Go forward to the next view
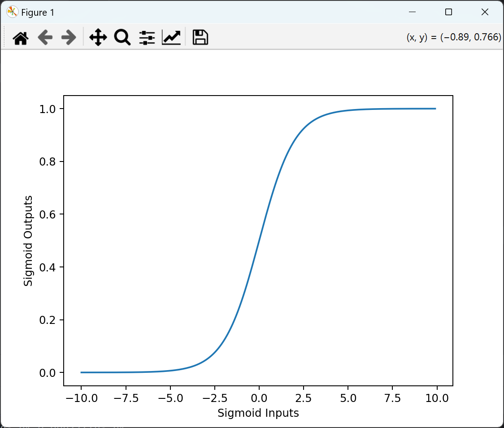The image size is (504, 428). pyautogui.click(x=69, y=38)
